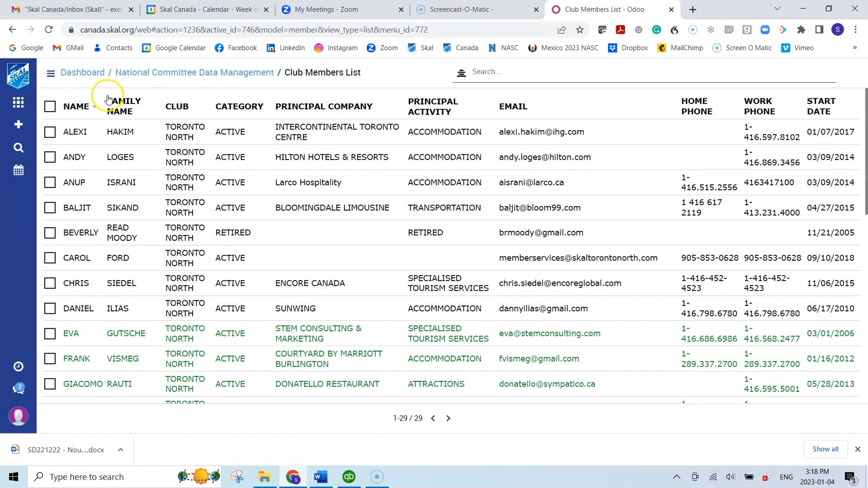Screen dimensions: 868x488
Task: Open the MailChimp bookmark
Action: (680, 48)
